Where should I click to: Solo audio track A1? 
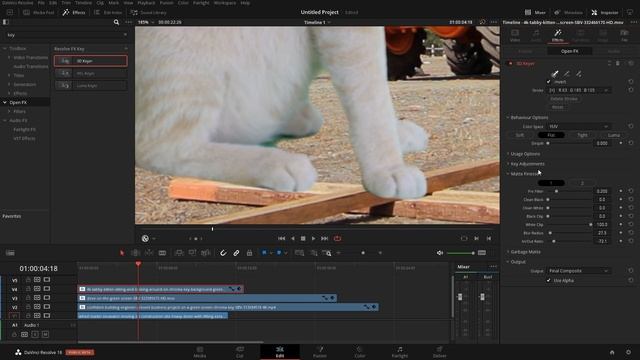pyautogui.click(x=35, y=335)
